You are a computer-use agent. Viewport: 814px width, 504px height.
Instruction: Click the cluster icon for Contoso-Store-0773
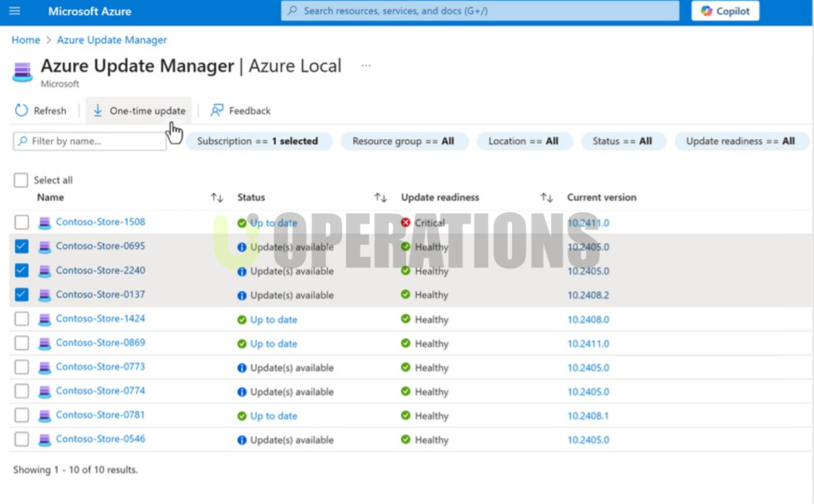45,367
